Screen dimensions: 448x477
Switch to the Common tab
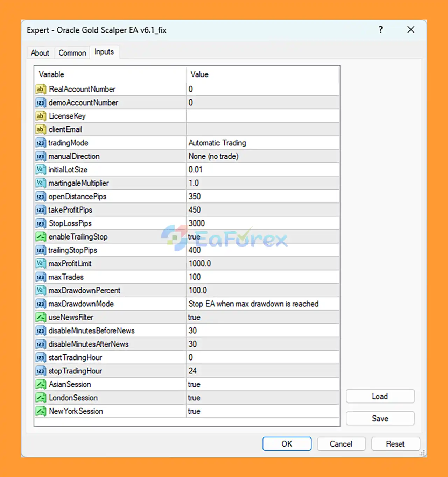[x=72, y=53]
